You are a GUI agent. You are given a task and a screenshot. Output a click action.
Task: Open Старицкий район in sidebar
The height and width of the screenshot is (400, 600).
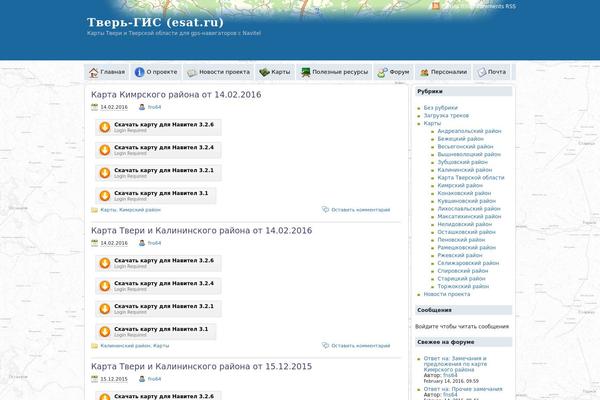pos(461,279)
